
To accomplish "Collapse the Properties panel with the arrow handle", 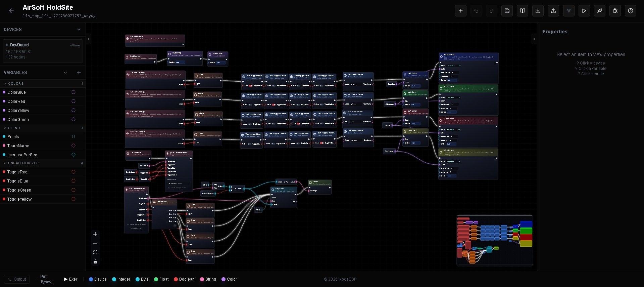I will point(534,39).
